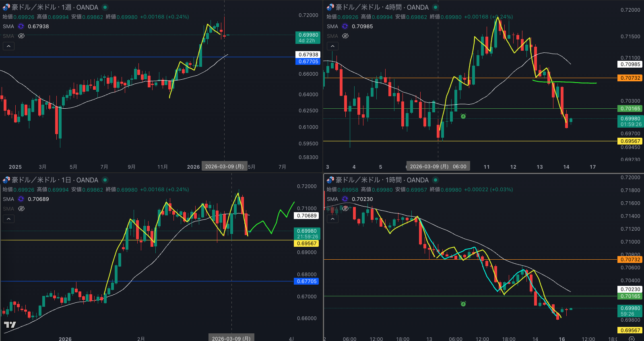Image resolution: width=644 pixels, height=341 pixels.
Task: Click the SMA refresh icon on 4-hour chart
Action: (x=345, y=26)
